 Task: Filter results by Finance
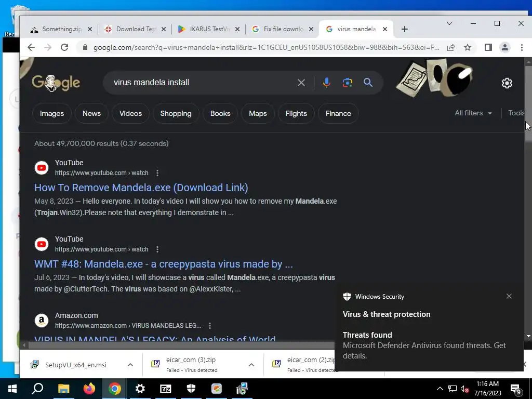tap(338, 113)
